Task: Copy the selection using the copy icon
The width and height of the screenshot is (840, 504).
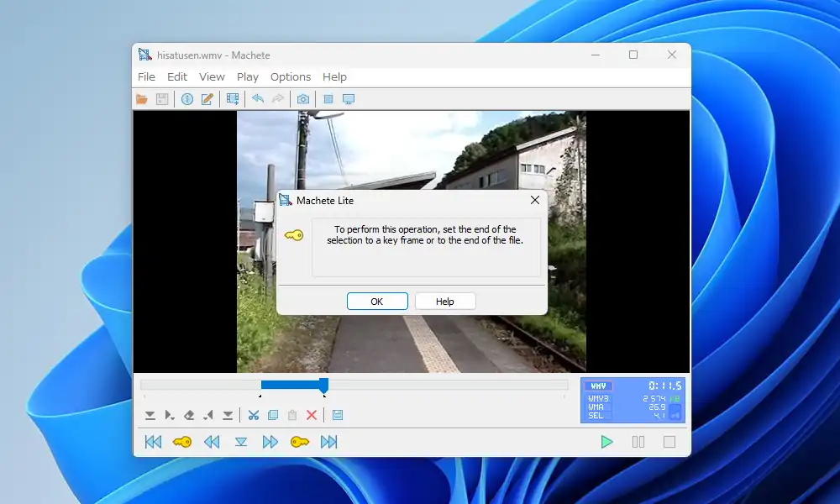Action: [273, 415]
